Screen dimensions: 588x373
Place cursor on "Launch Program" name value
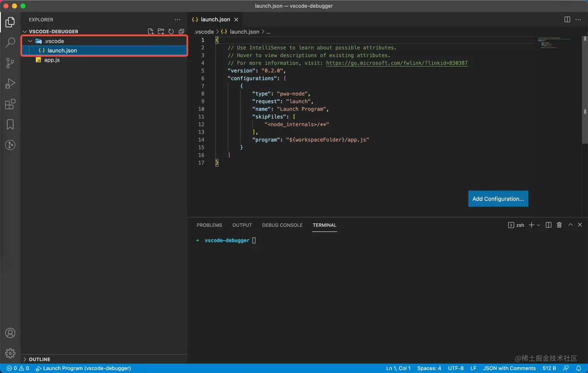301,109
